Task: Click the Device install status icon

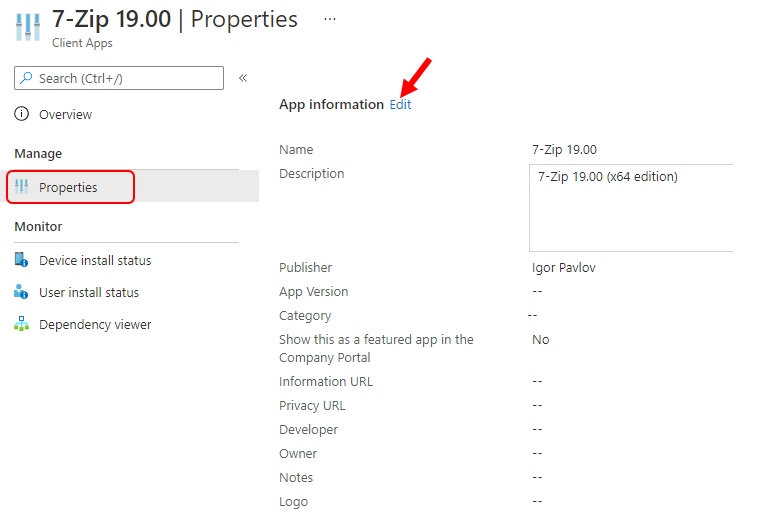Action: (21, 260)
